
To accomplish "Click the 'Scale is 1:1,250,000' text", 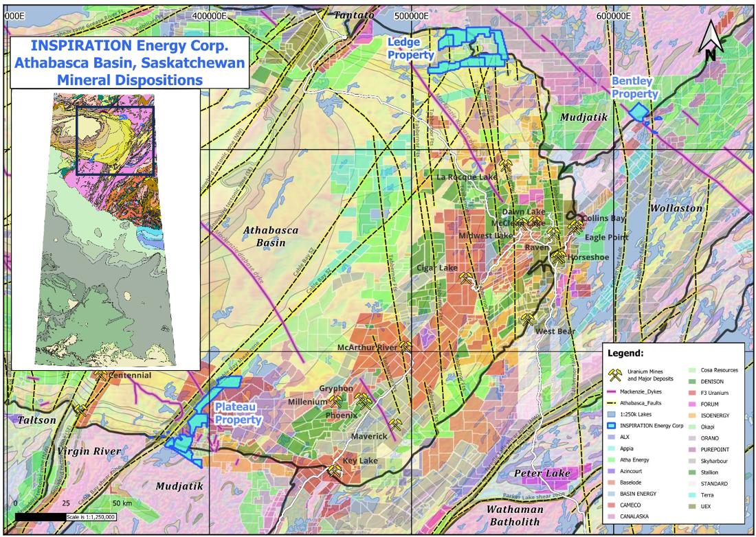I will click(x=91, y=517).
